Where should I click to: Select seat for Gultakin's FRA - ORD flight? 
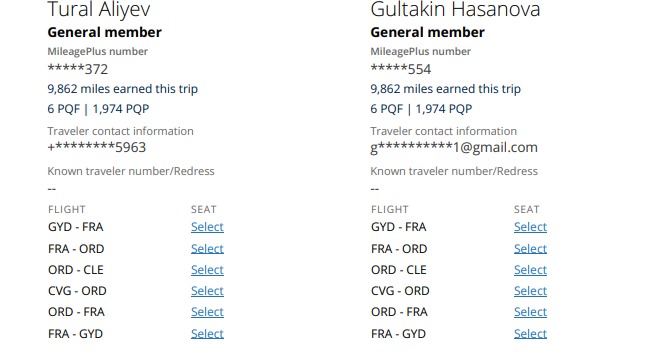point(530,249)
